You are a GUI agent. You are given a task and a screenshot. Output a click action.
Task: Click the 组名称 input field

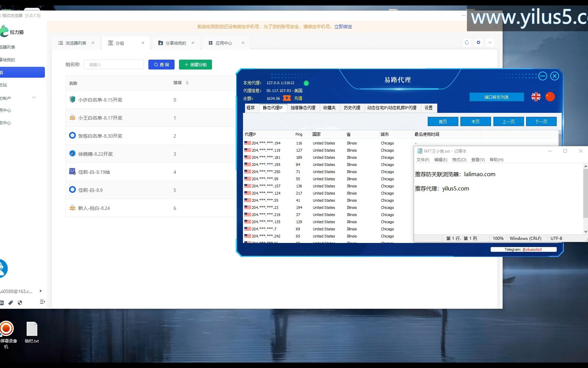[x=114, y=64]
